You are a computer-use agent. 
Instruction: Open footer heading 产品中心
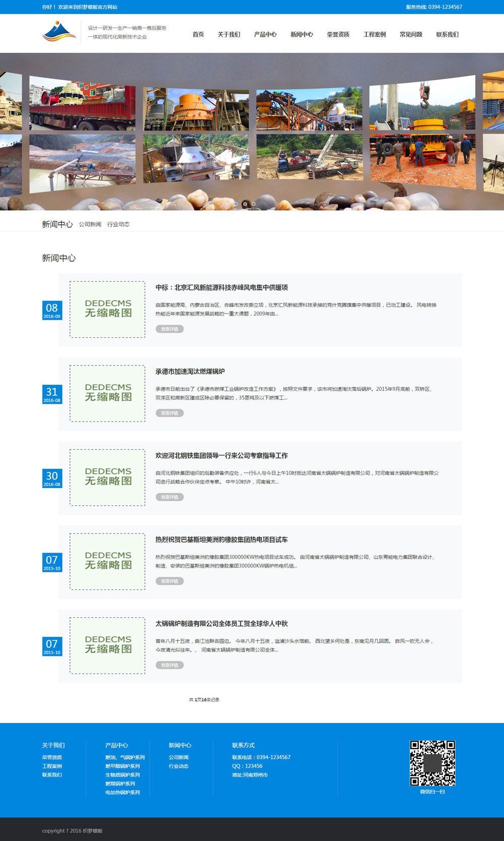coord(116,745)
